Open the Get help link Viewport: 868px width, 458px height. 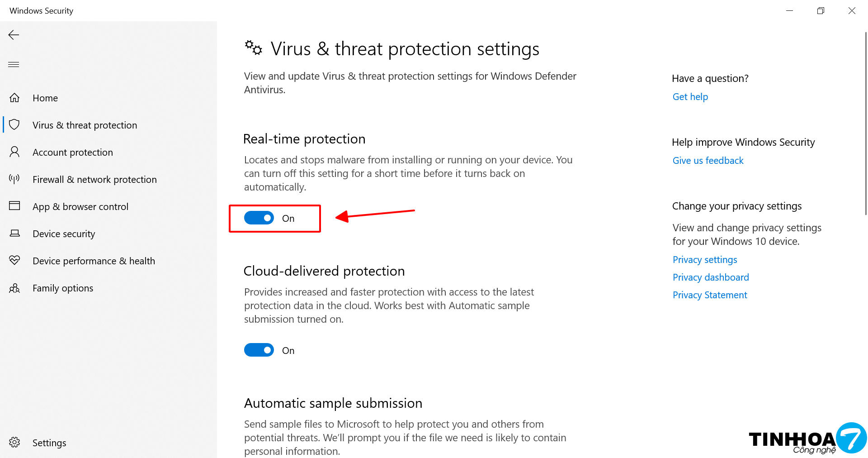(690, 97)
